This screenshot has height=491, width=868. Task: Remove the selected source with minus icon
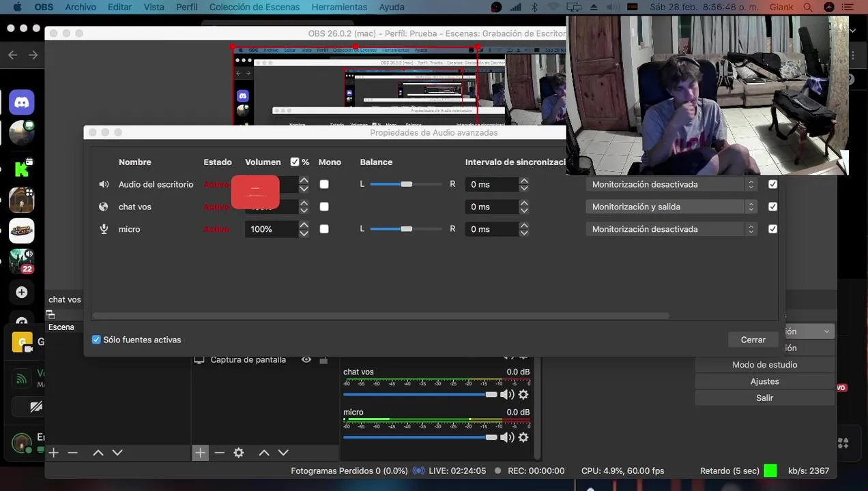point(219,452)
